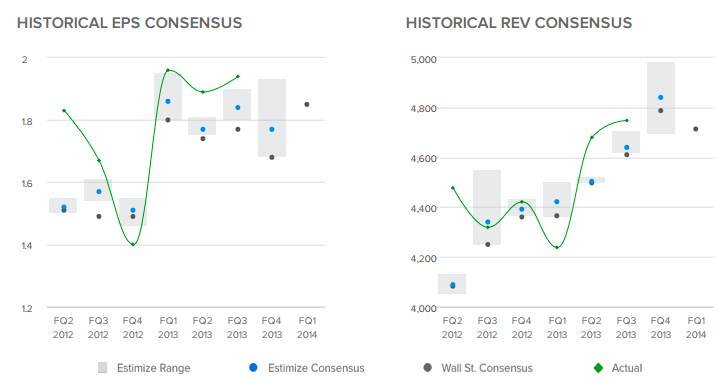
Task: Click the Estimize Range legend square icon
Action: coord(103,368)
